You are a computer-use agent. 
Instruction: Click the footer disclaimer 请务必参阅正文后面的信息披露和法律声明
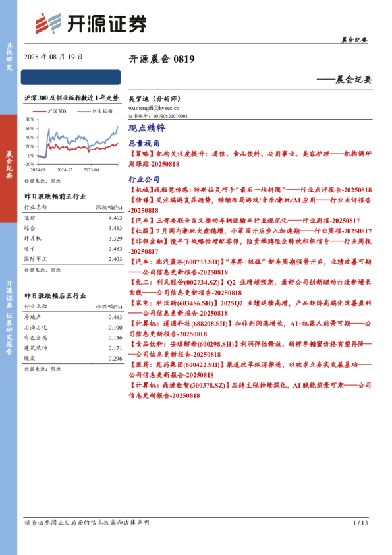tap(87, 523)
